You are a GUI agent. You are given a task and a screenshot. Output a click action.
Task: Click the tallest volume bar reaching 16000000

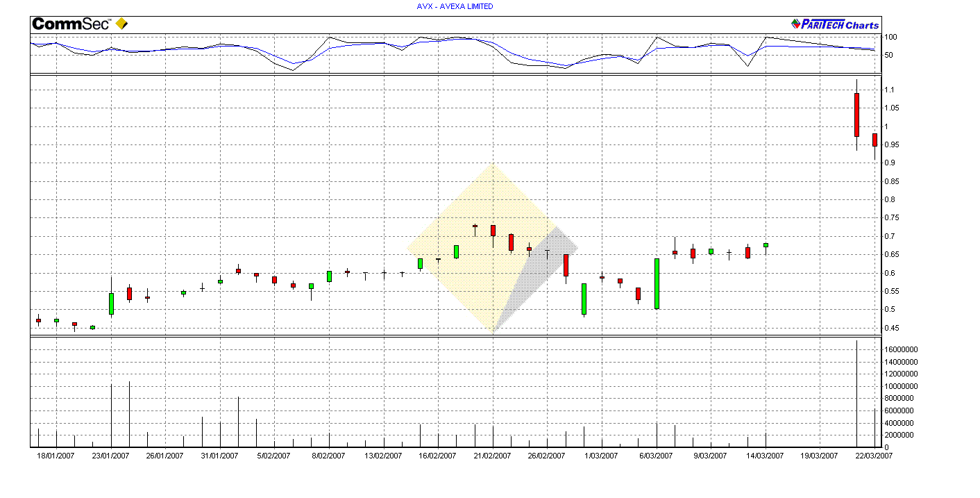pos(857,394)
